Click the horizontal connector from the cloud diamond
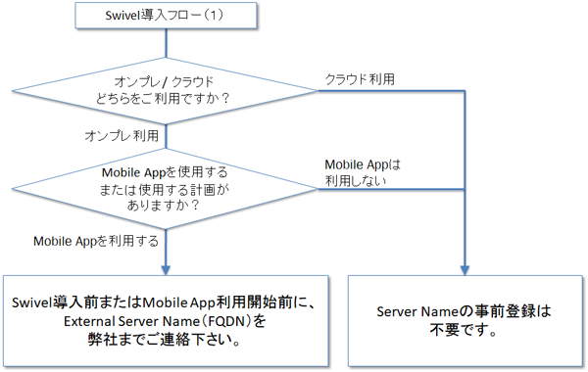Image resolution: width=588 pixels, height=372 pixels. click(x=391, y=91)
